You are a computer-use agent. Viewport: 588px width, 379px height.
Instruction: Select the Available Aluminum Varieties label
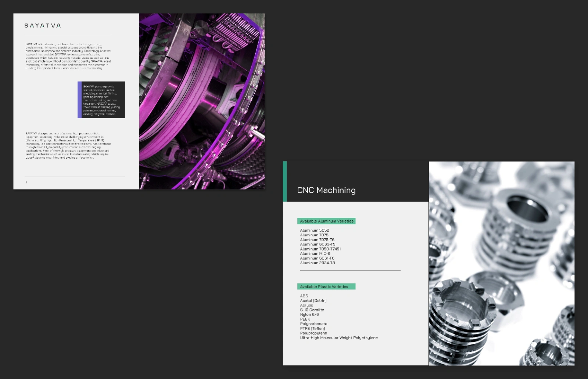click(326, 221)
